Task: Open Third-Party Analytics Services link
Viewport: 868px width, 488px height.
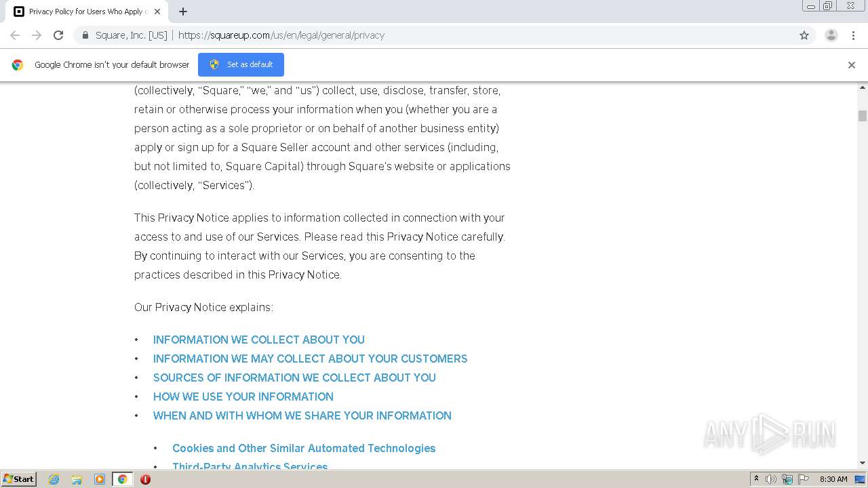Action: [250, 466]
